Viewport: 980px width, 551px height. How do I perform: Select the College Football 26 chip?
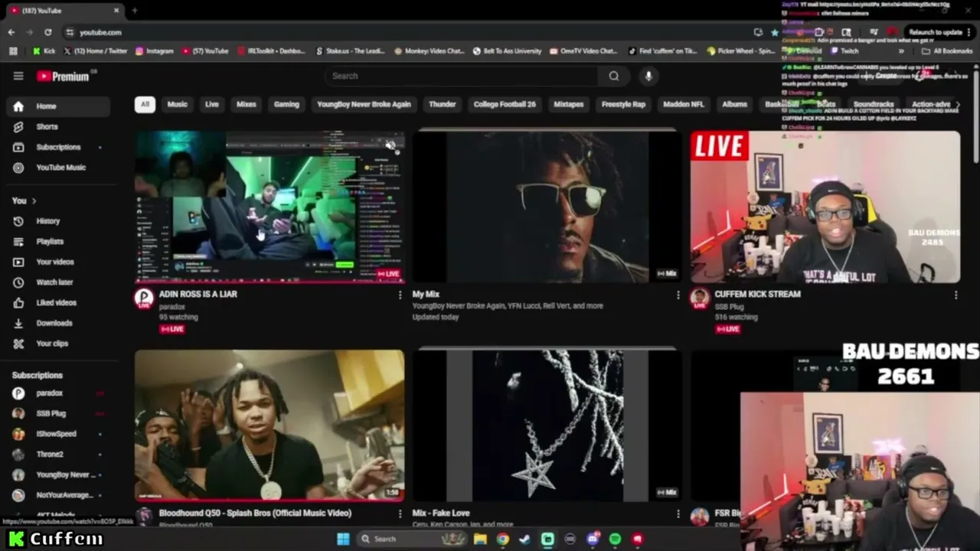(x=505, y=104)
